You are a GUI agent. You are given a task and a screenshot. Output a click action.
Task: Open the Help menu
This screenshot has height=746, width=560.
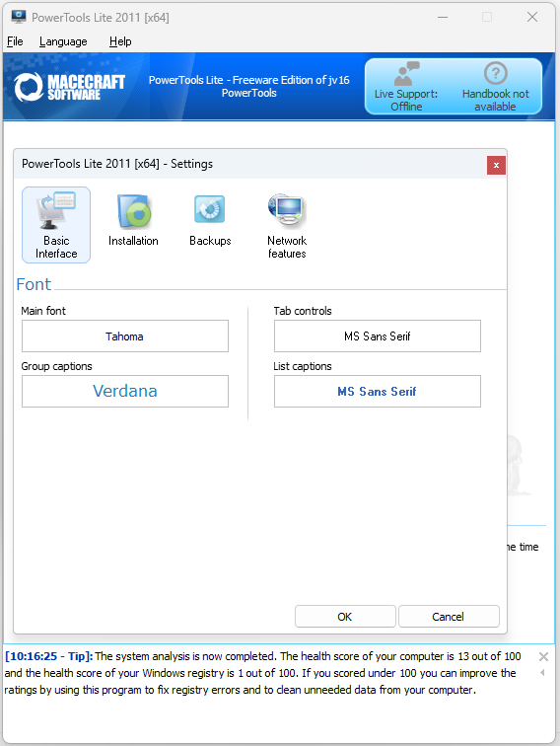pyautogui.click(x=120, y=41)
